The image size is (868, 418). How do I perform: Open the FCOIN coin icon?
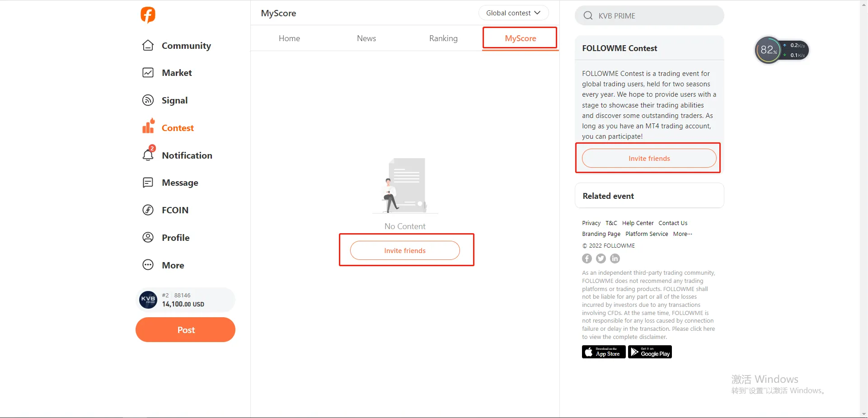point(148,210)
